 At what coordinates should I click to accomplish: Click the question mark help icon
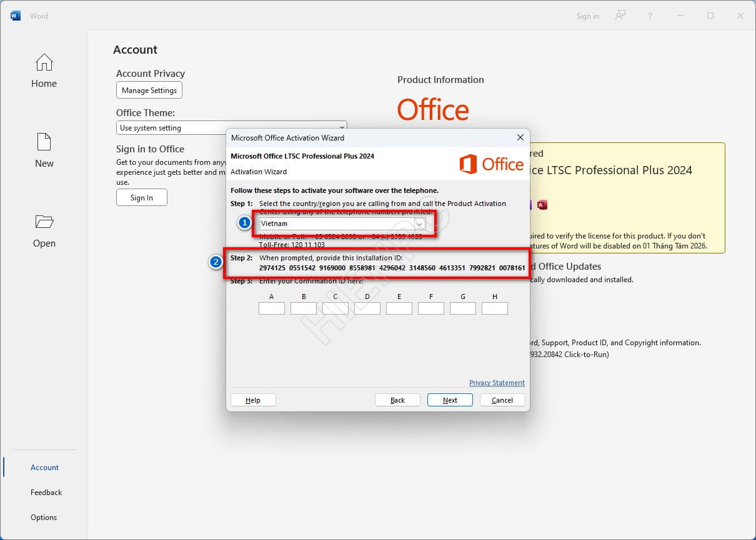(650, 16)
